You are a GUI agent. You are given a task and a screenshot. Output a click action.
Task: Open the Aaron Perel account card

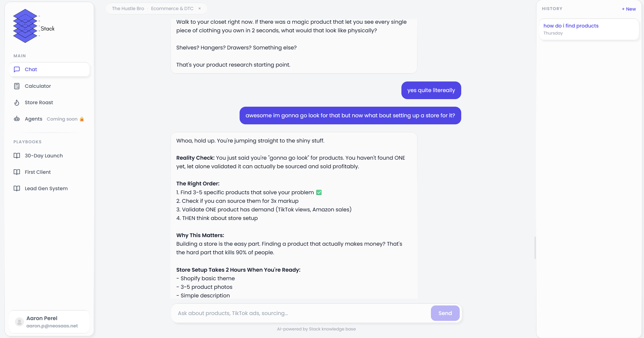pos(49,322)
